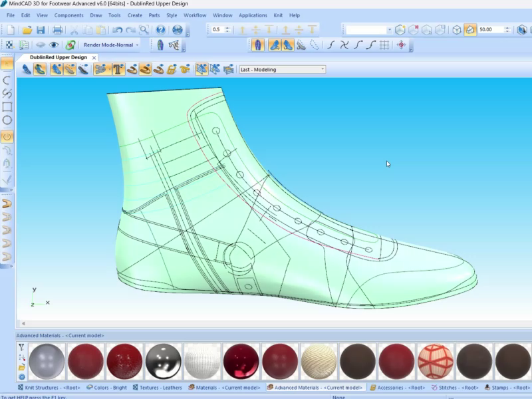The image size is (532, 399).
Task: Print using the printer icon
Action: (57, 30)
